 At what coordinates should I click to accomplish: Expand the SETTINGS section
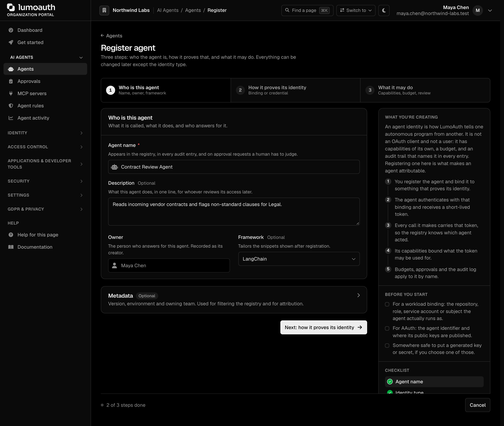(45, 195)
